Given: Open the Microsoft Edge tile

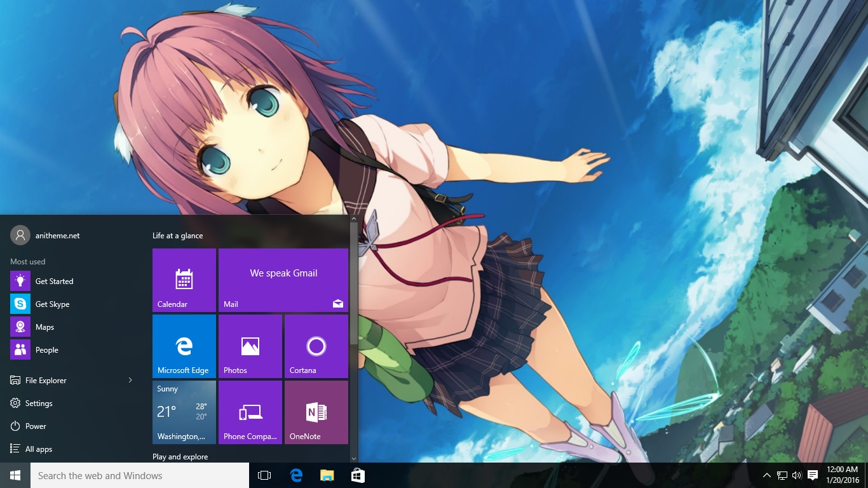Looking at the screenshot, I should coord(184,346).
